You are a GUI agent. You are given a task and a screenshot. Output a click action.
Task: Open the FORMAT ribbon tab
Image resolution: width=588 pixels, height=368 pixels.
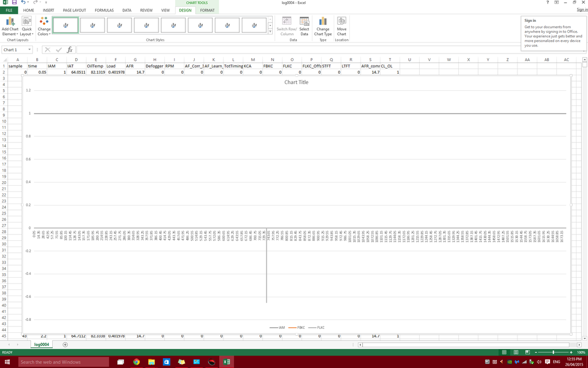(x=207, y=10)
